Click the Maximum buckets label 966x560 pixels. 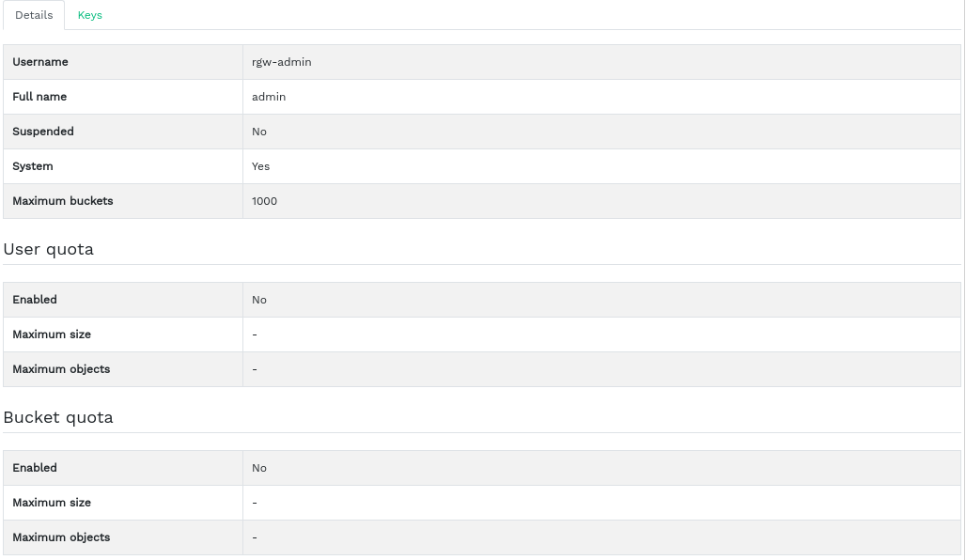coord(63,201)
